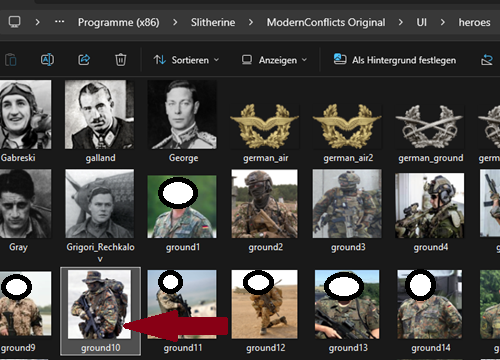Click the file name label ground2
This screenshot has height=360, width=500.
(265, 247)
